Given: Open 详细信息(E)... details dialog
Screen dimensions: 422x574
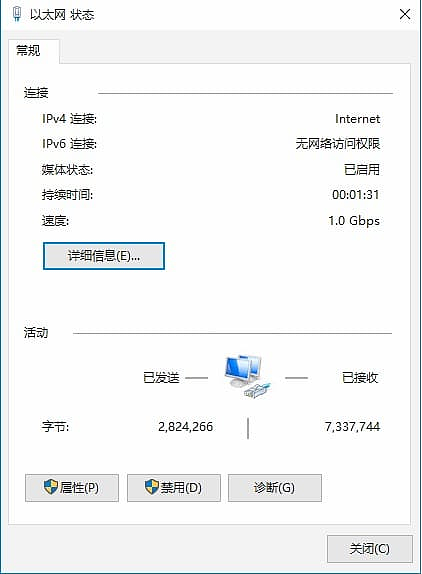Looking at the screenshot, I should click(104, 256).
